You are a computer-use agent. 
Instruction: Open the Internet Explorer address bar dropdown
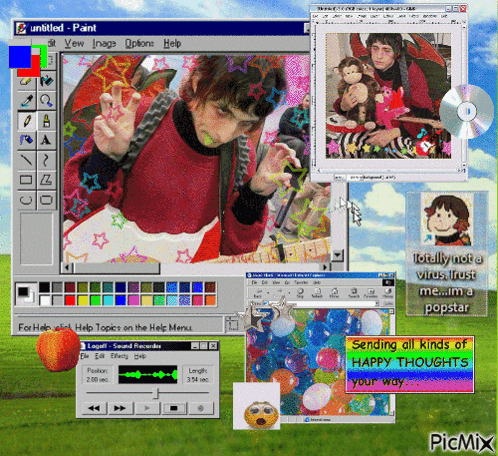tap(377, 304)
